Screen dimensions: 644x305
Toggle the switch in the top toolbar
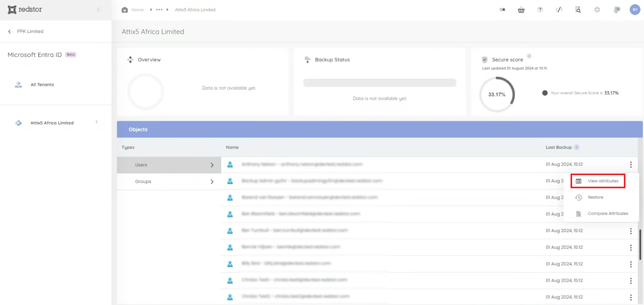click(x=502, y=10)
